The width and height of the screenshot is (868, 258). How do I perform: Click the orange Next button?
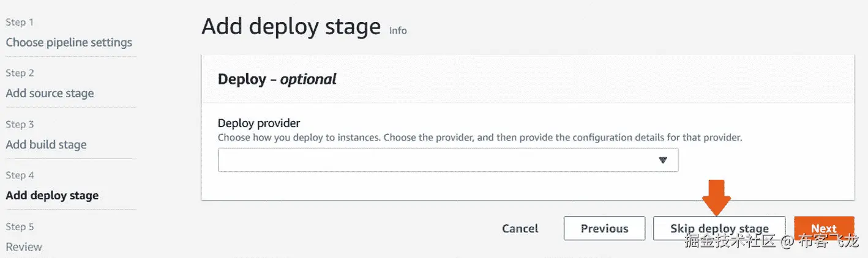point(823,228)
